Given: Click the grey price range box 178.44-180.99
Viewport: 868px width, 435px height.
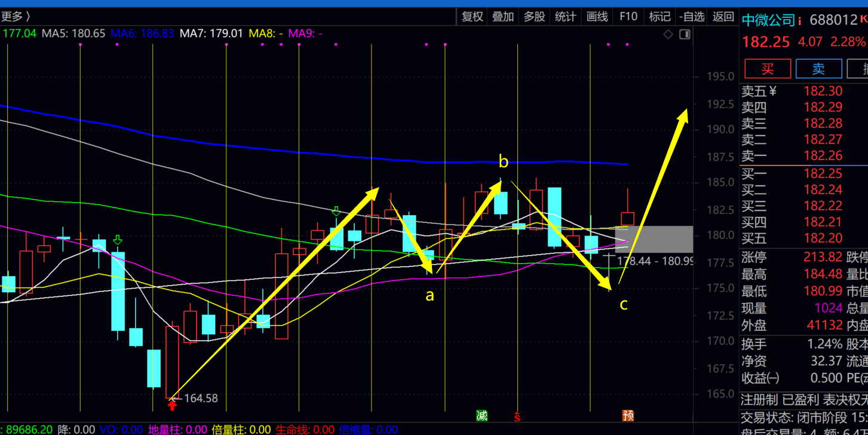Looking at the screenshot, I should (x=654, y=239).
